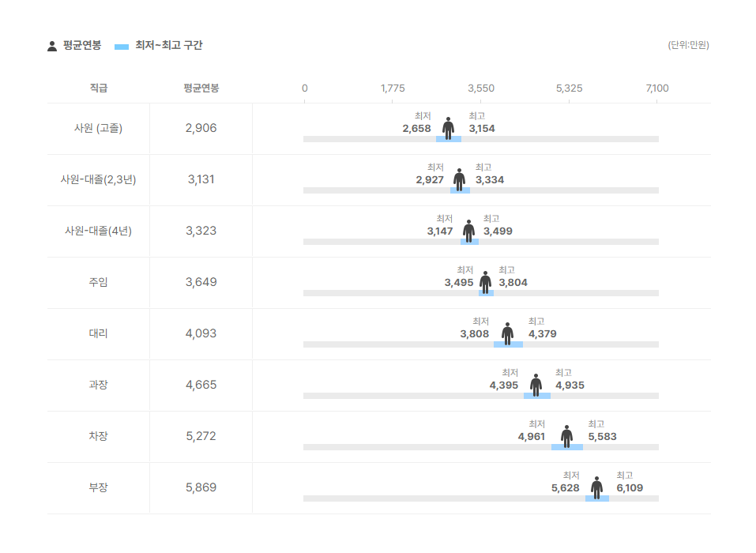The height and width of the screenshot is (553, 756).
Task: Select the 부장 average salary person icon
Action: (x=597, y=488)
